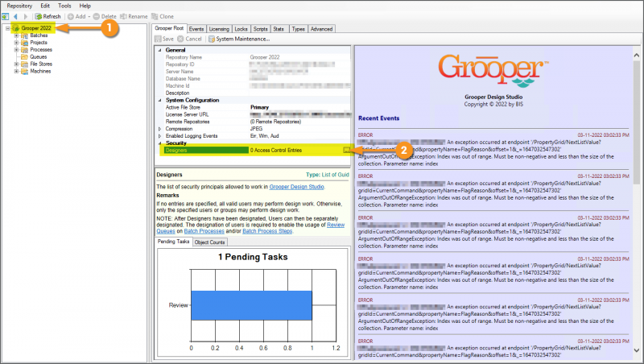The height and width of the screenshot is (364, 644).
Task: Select the Batches tree node
Action: 39,35
